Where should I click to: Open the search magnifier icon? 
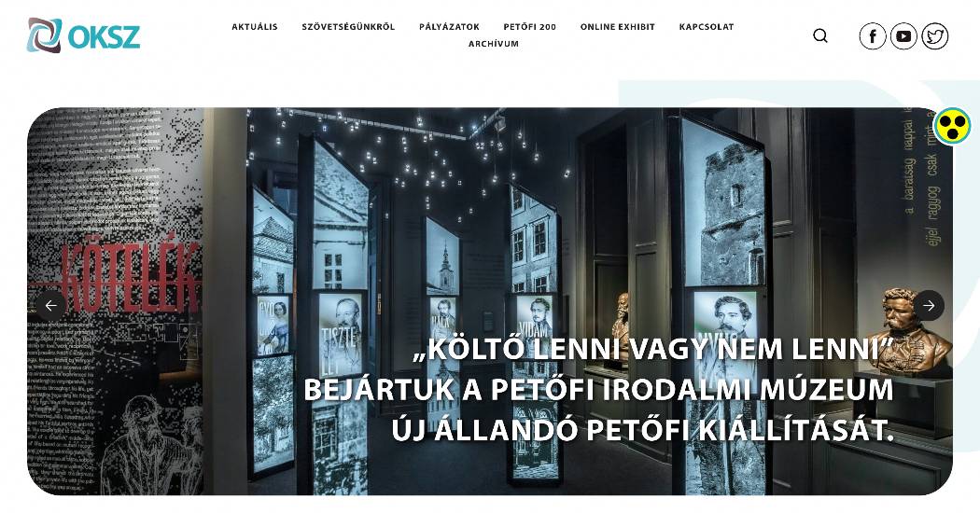pos(820,36)
